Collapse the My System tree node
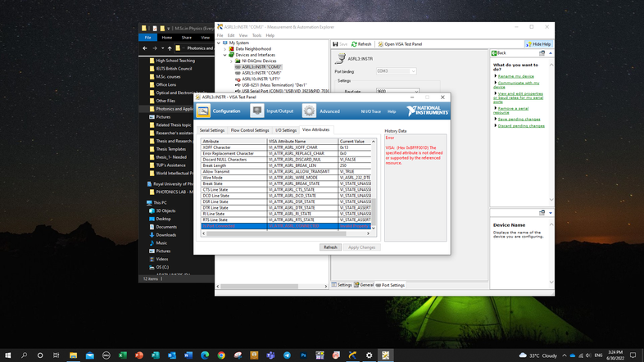The width and height of the screenshot is (644, 362). [x=219, y=43]
